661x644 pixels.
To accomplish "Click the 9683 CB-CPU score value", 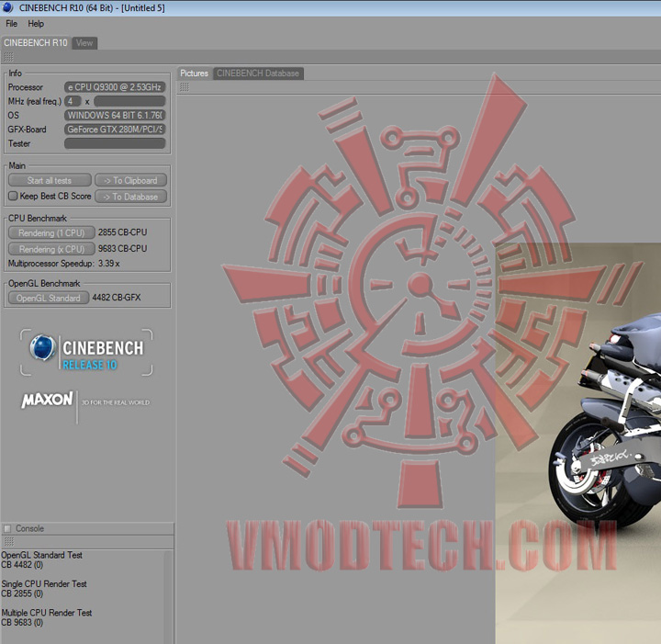I will tap(123, 249).
